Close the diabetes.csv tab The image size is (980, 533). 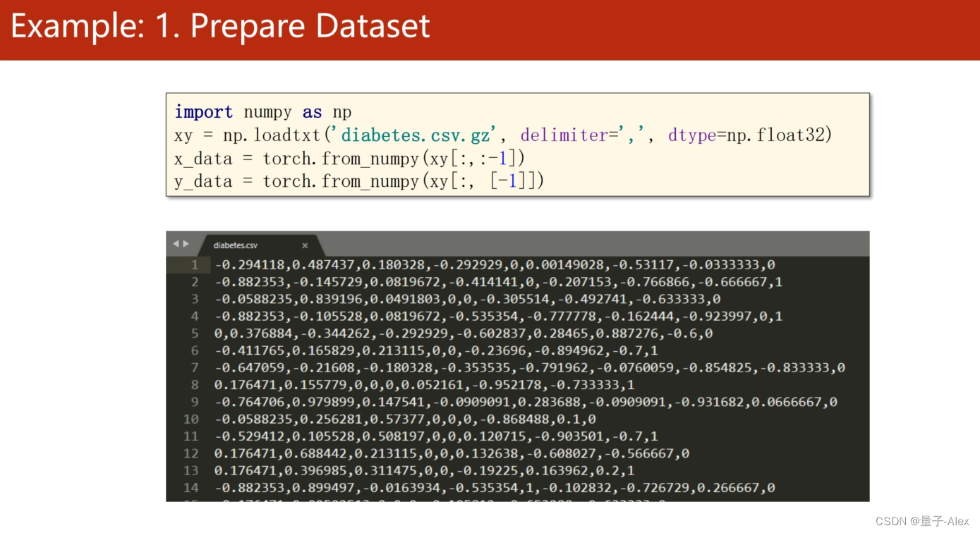point(305,245)
